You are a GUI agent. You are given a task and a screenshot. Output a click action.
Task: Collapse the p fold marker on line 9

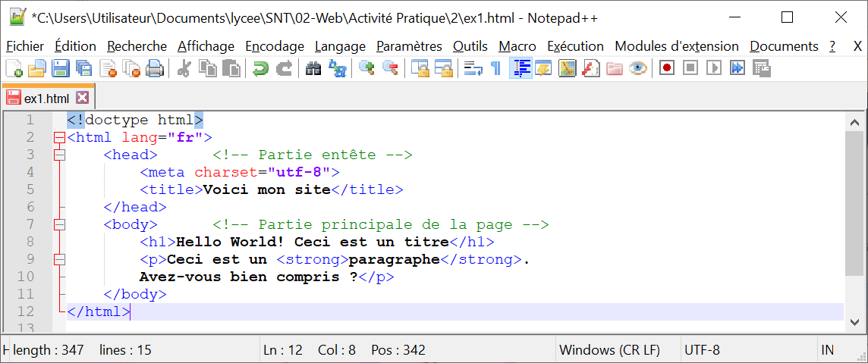(x=60, y=260)
